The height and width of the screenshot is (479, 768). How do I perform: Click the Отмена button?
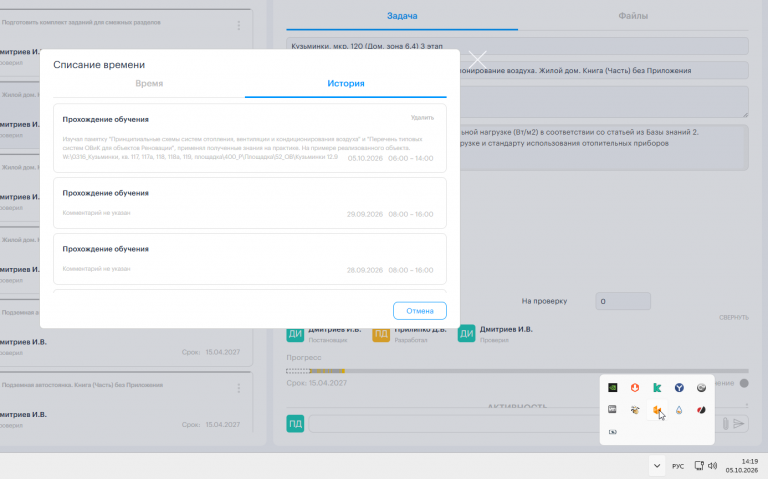pyautogui.click(x=420, y=311)
